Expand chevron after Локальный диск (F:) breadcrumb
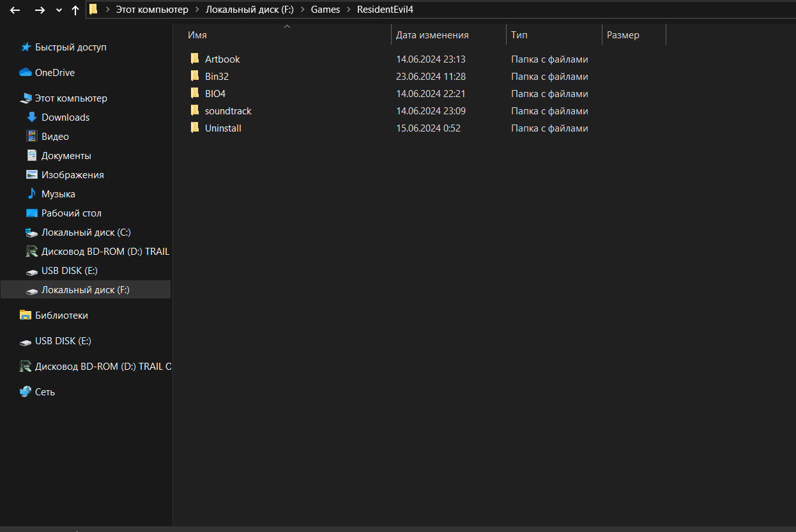This screenshot has width=796, height=532. pyautogui.click(x=302, y=10)
